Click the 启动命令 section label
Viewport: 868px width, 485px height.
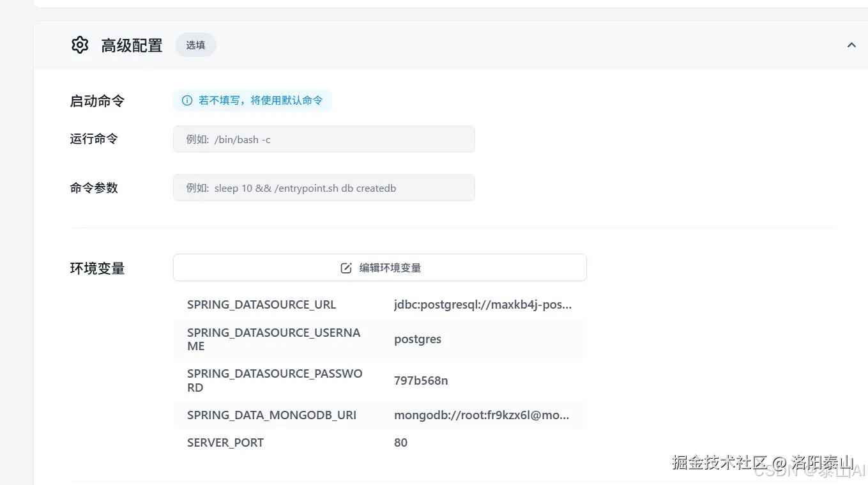(x=96, y=100)
